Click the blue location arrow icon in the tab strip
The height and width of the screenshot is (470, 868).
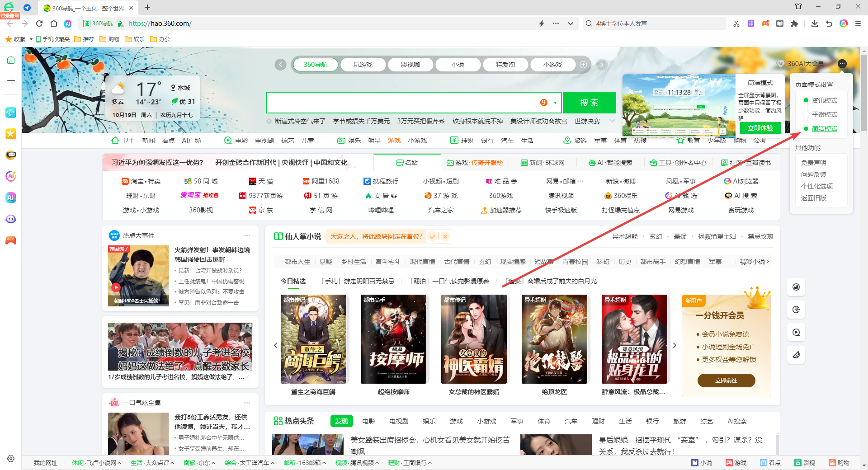tap(27, 8)
